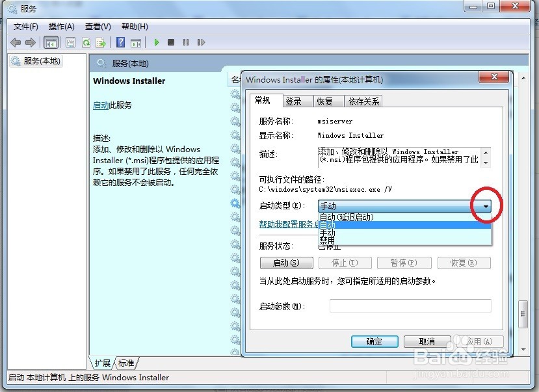Screen dimensions: 539x392
Task: Switch to the 依存关系 tab
Action: [x=363, y=101]
